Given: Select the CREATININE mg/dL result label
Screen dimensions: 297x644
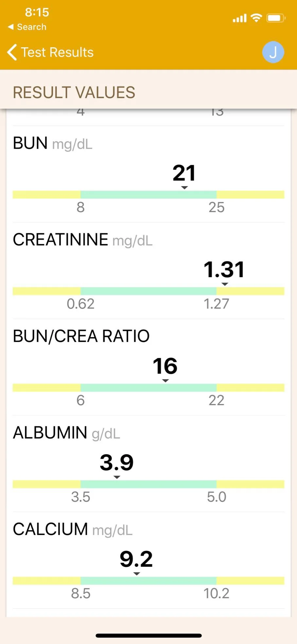Looking at the screenshot, I should pos(83,240).
